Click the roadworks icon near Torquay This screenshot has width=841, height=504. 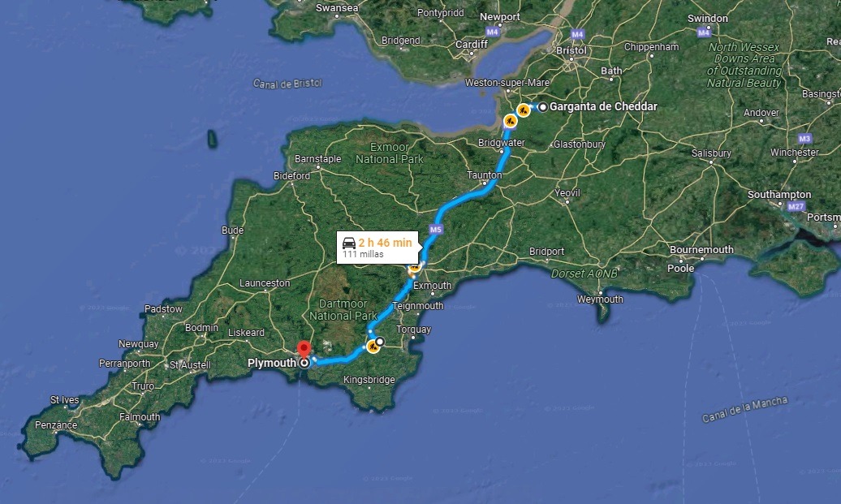coord(373,347)
